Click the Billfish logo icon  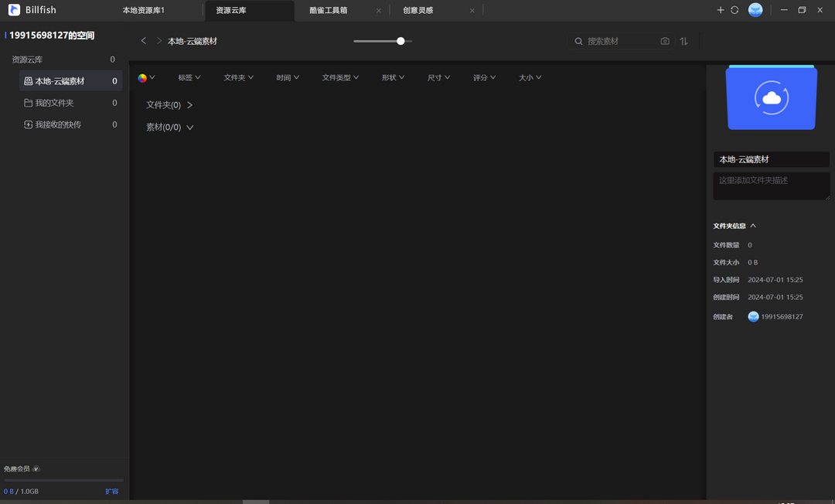tap(13, 10)
